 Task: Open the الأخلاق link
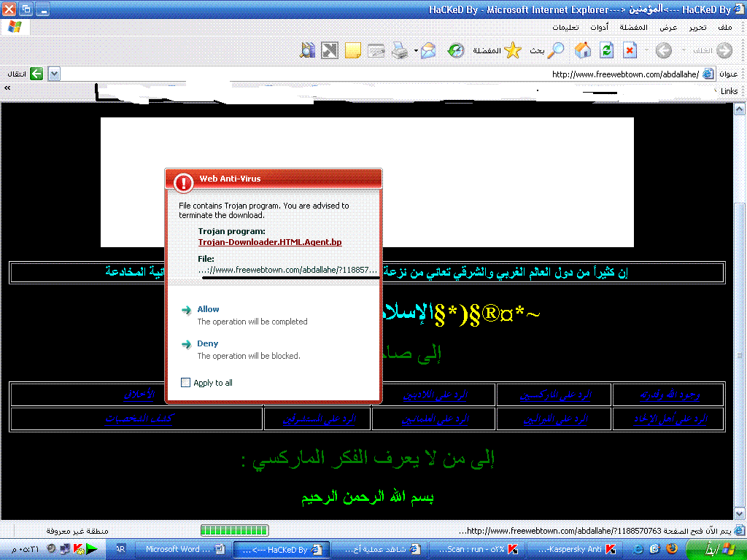(139, 394)
